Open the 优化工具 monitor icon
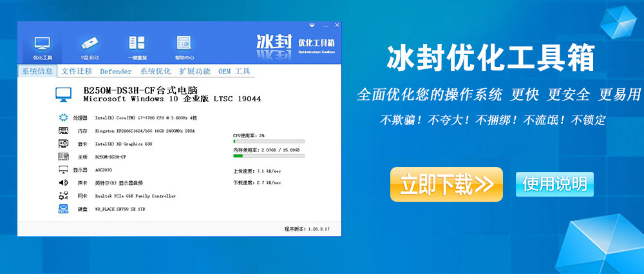 click(x=42, y=43)
